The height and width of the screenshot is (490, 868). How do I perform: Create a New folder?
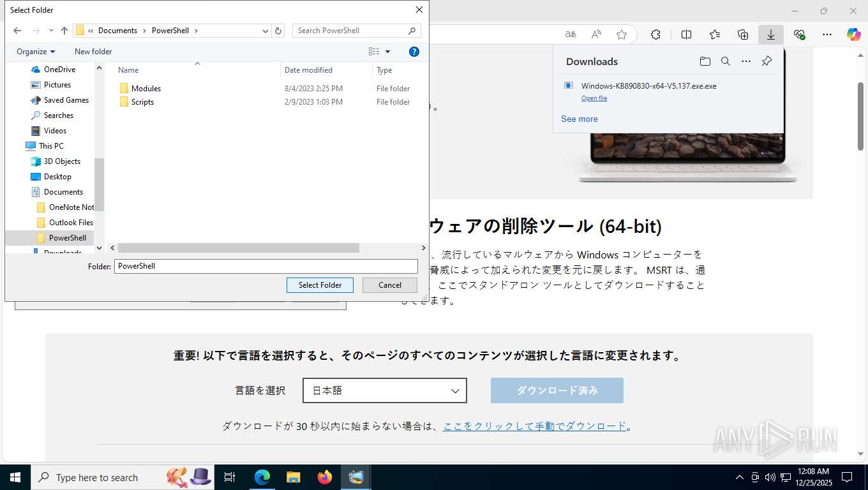click(93, 52)
